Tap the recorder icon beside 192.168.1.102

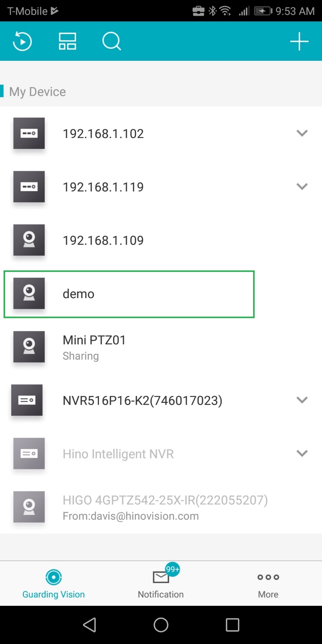[29, 133]
